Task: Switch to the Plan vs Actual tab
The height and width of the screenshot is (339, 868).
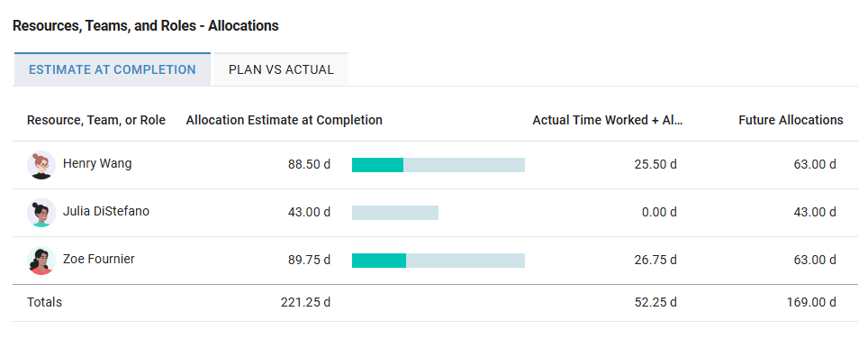Action: pyautogui.click(x=281, y=69)
